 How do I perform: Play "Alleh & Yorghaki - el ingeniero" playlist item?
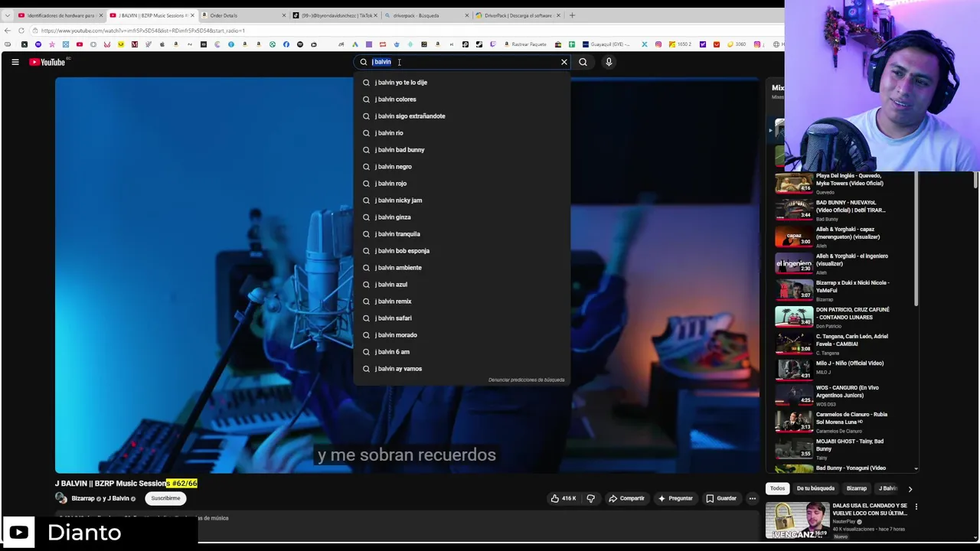[x=841, y=264]
